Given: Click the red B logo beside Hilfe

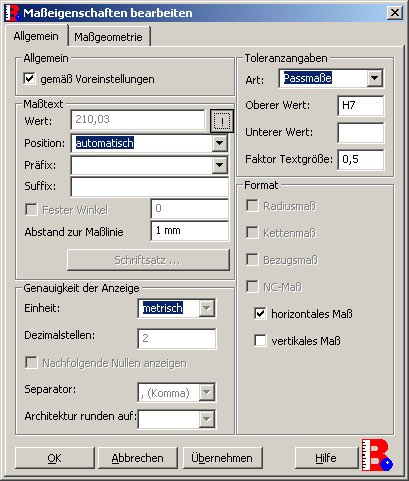Looking at the screenshot, I should coord(378,455).
